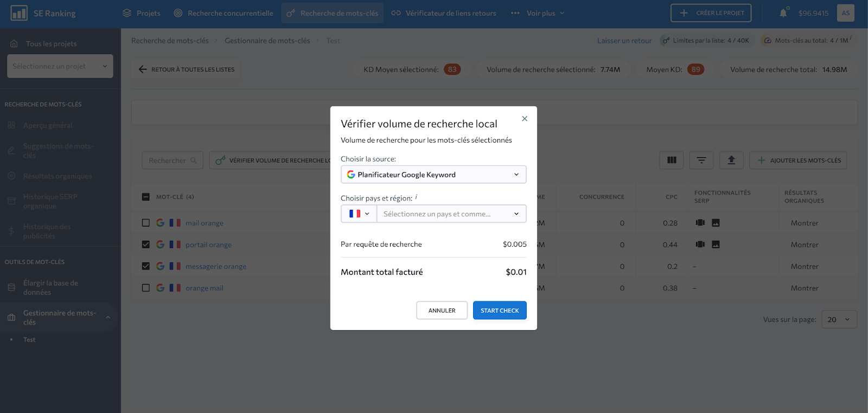Click the image SERP feature icon for portail orange
This screenshot has height=413, width=868.
(716, 244)
